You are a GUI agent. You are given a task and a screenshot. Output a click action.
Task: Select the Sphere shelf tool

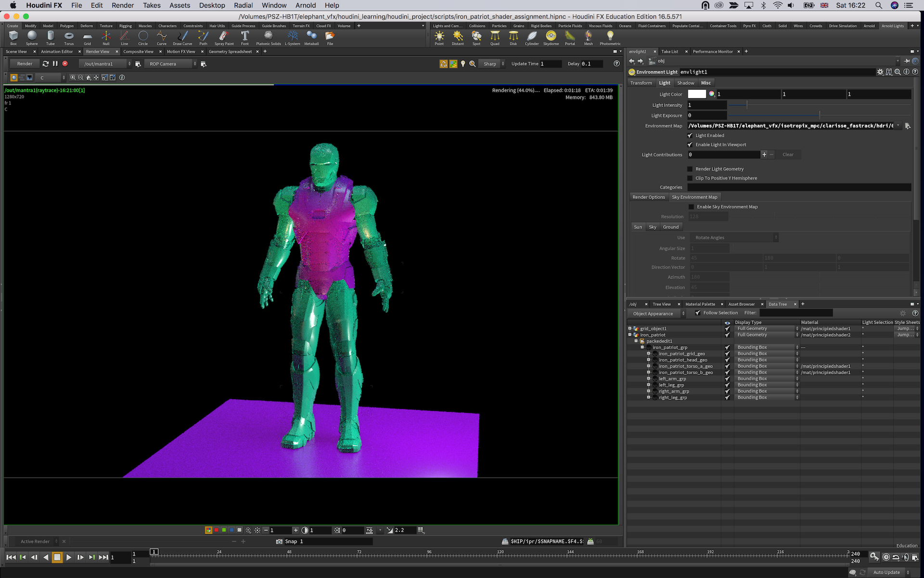32,38
